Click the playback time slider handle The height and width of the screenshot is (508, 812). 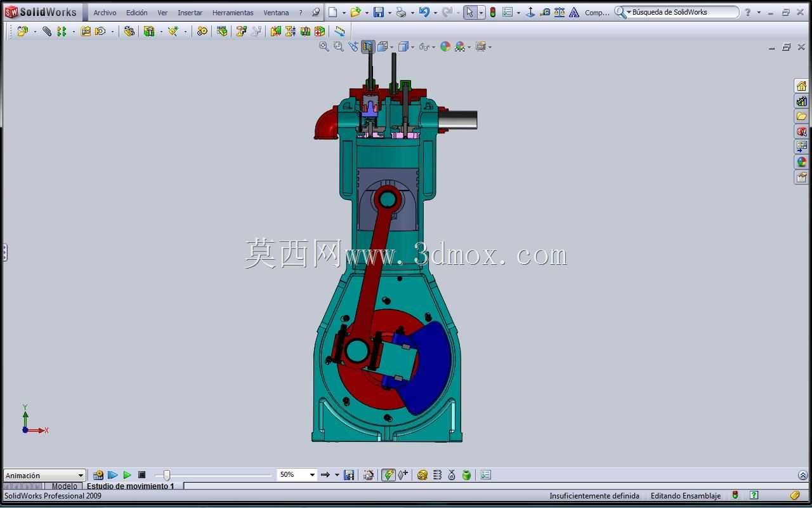coord(167,475)
